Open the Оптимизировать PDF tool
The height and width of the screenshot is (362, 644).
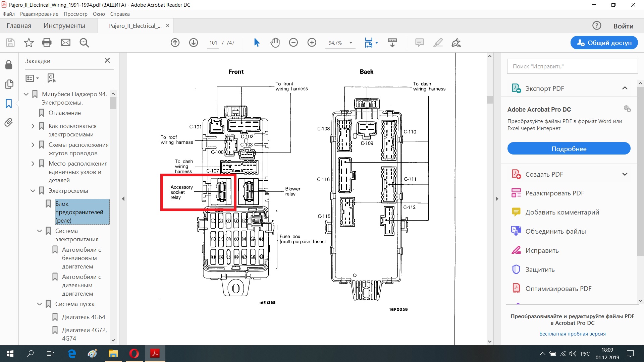(x=558, y=289)
